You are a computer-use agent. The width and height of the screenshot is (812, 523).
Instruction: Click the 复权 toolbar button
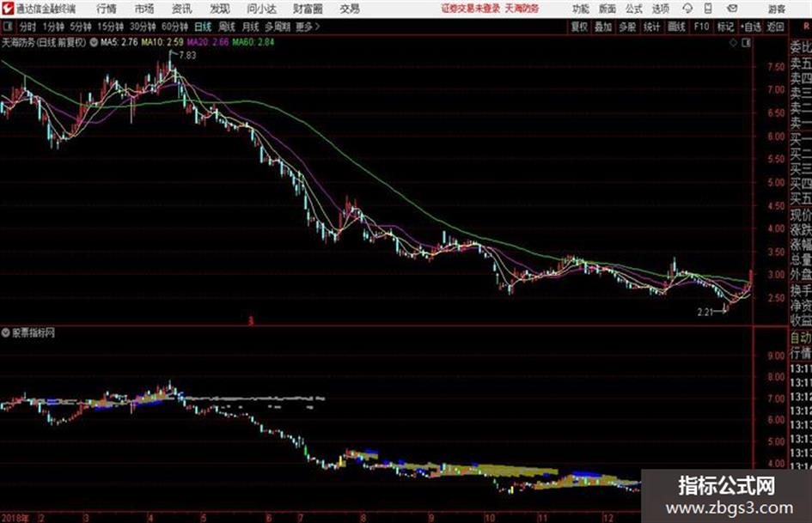pyautogui.click(x=579, y=27)
